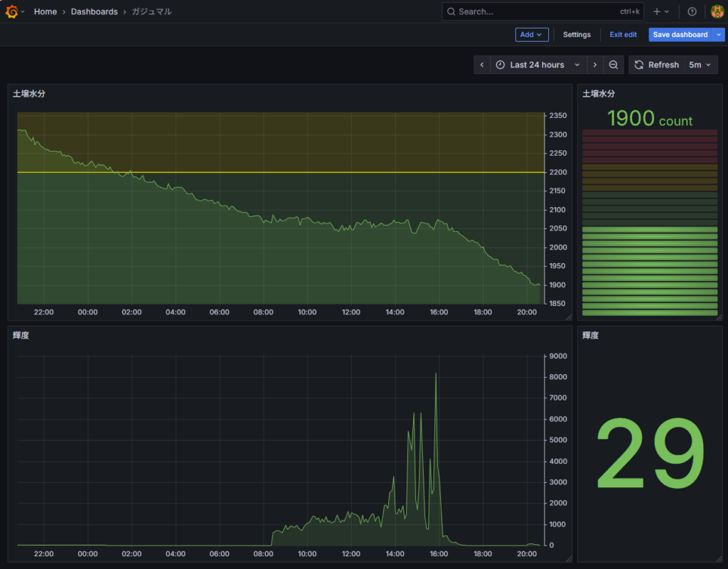Click the 輝度 graph panel title

22,335
